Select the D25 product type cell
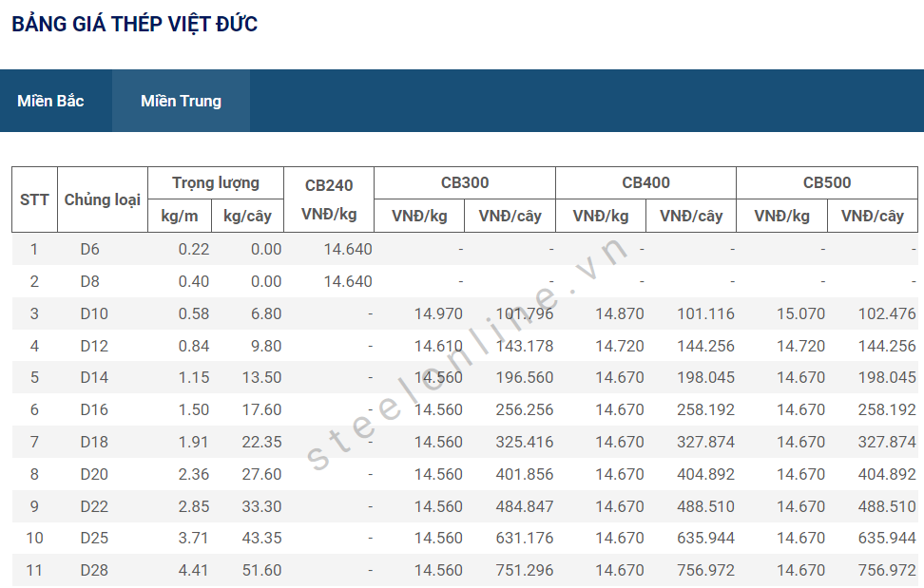This screenshot has width=924, height=588. pyautogui.click(x=94, y=538)
